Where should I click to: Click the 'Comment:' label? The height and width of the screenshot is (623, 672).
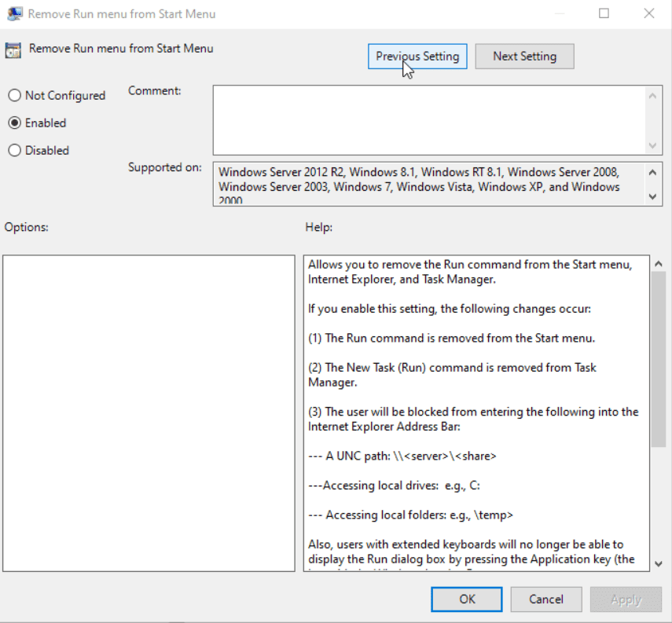(x=155, y=91)
